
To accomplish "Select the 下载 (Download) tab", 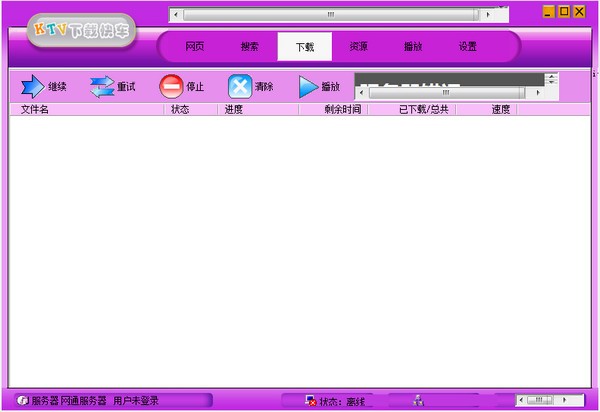I will click(304, 47).
